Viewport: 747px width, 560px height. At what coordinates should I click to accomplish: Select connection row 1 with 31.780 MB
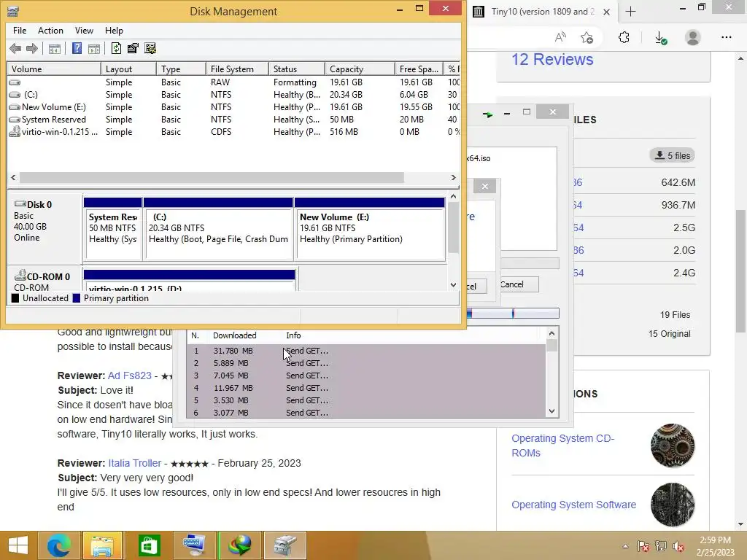click(366, 351)
